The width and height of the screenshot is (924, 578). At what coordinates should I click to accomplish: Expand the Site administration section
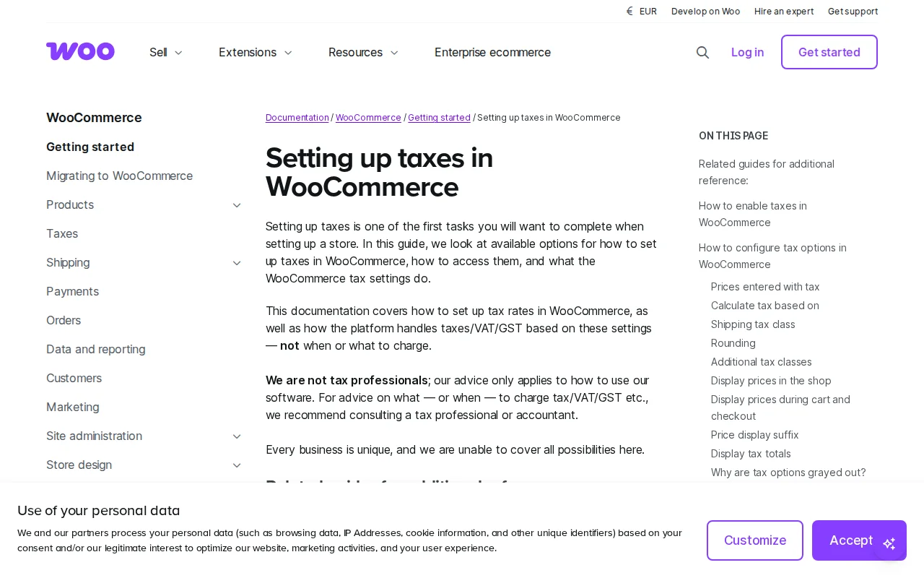point(237,436)
